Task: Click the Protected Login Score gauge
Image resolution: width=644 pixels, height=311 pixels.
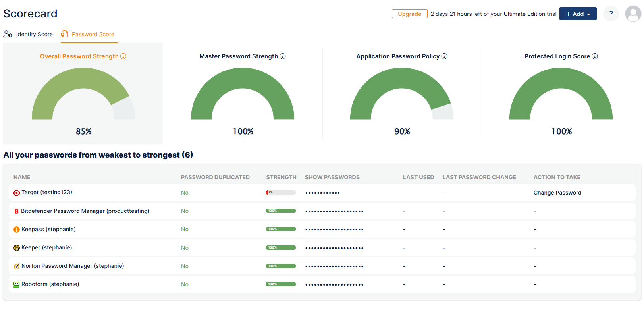Action: pos(561,93)
